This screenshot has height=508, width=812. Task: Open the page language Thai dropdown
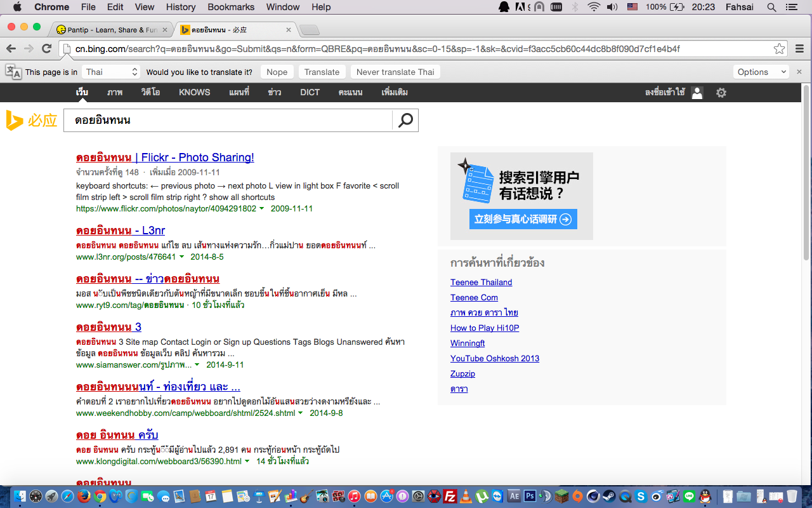[x=112, y=72]
